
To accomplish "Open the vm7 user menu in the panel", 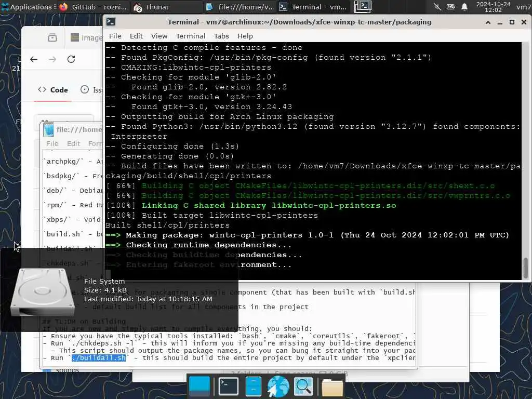I will [524, 7].
